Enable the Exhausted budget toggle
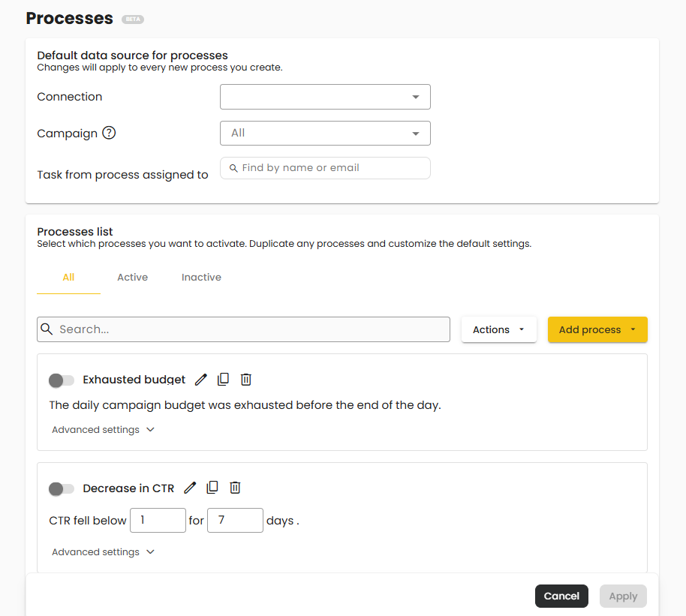Image resolution: width=686 pixels, height=616 pixels. [x=62, y=380]
